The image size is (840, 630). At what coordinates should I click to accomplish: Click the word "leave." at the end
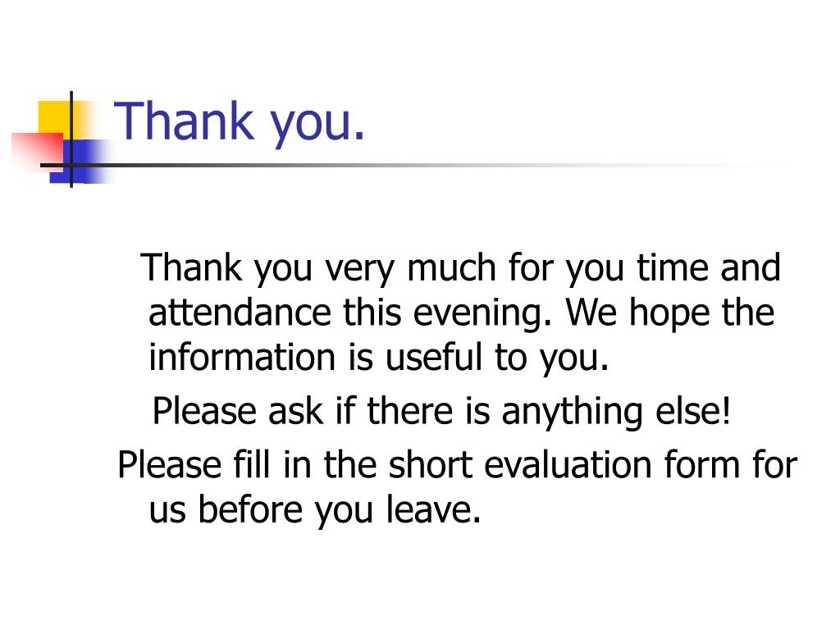click(x=433, y=509)
